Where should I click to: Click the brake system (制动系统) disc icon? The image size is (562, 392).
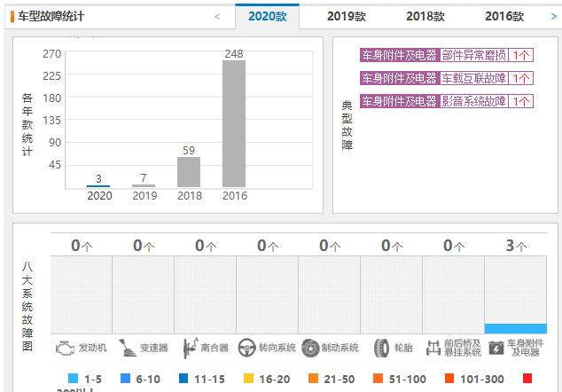pos(309,348)
